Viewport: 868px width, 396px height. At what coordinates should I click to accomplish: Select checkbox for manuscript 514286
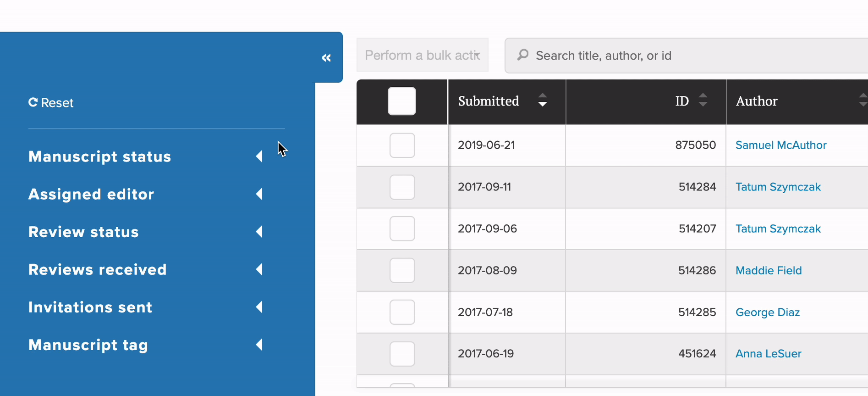(x=402, y=270)
